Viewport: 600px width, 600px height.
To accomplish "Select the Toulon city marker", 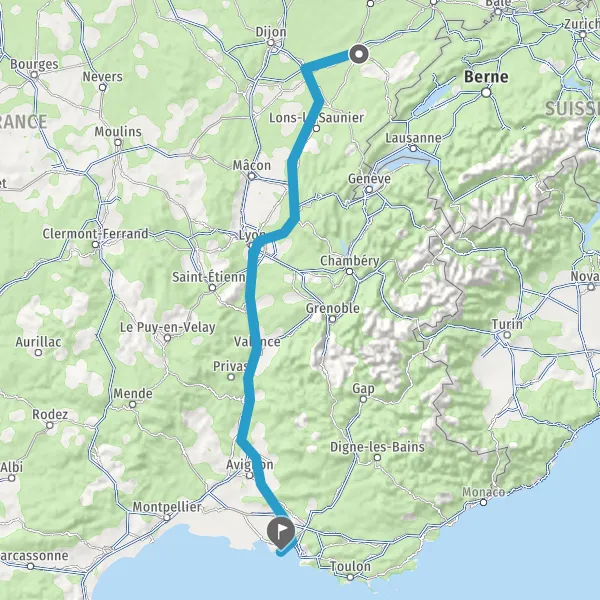I will click(x=350, y=577).
